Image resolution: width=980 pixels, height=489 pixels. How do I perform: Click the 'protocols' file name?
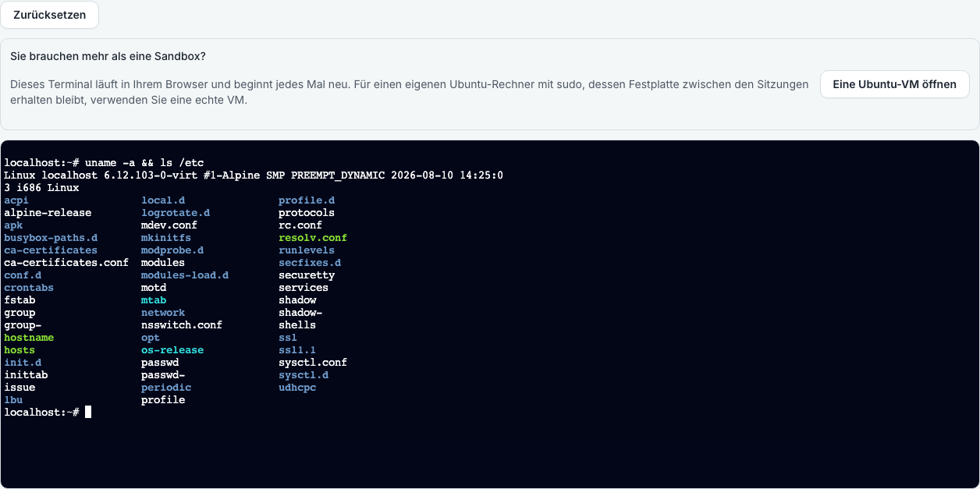307,213
